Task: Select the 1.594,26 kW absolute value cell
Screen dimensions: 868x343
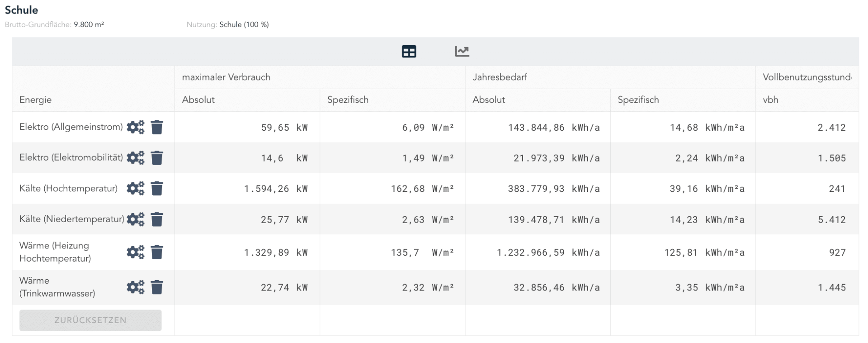Action: (x=275, y=189)
